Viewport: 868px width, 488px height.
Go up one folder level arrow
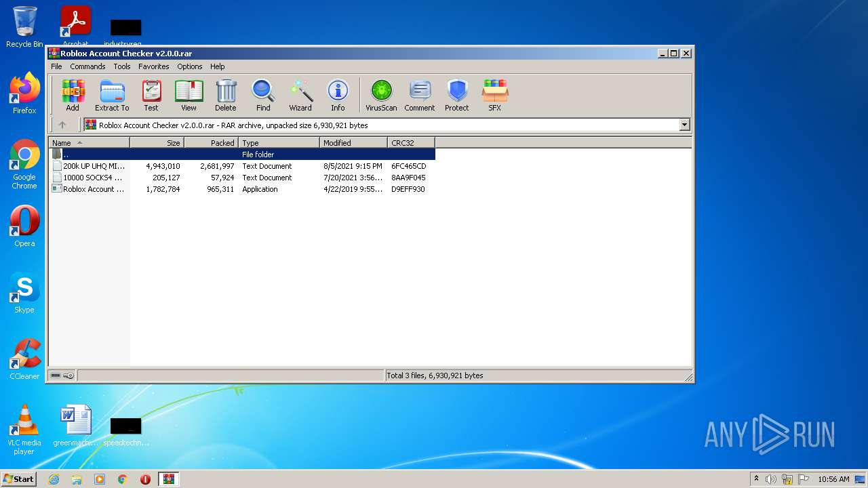62,125
